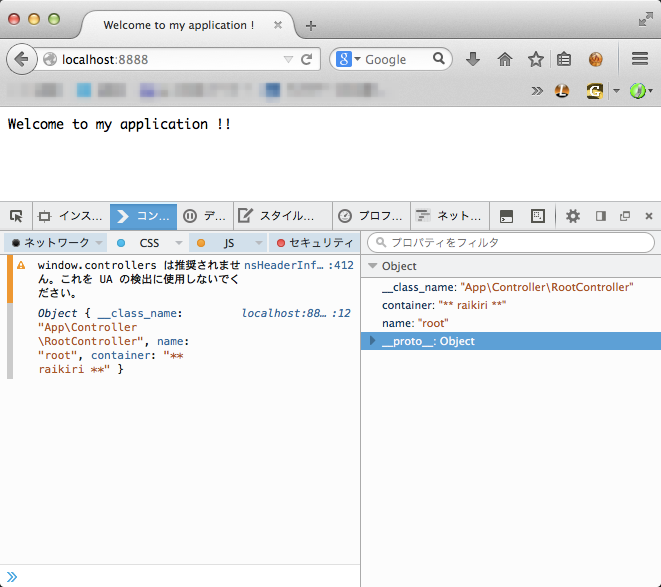
Task: Enter full screen with the window arrows icon
Action: click(x=645, y=19)
